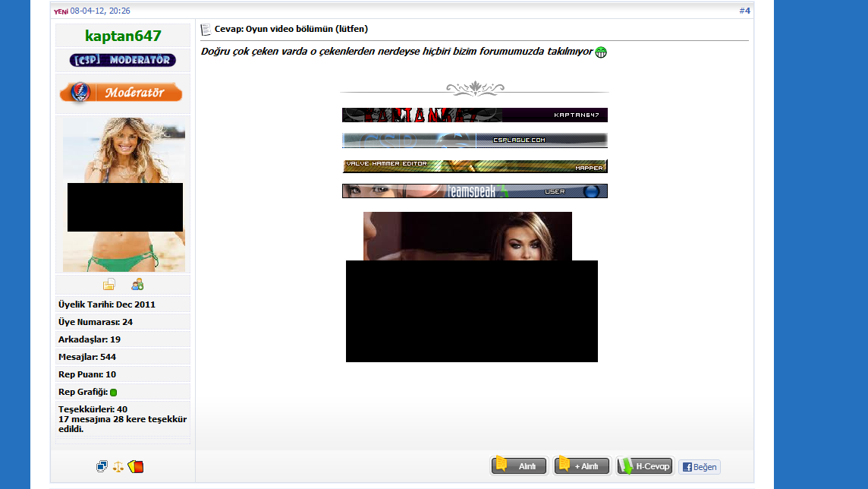Screen dimensions: 868x489
Task: Click the yellow-red card infraction icon
Action: 136,466
